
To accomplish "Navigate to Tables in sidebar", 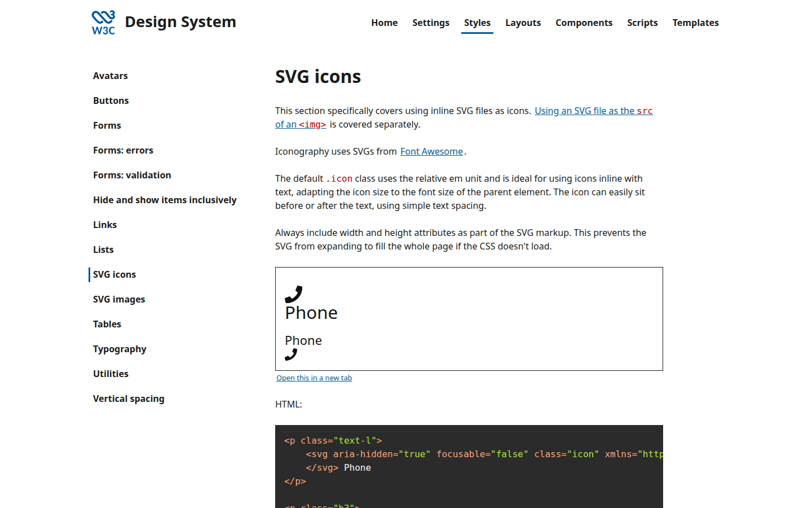I will 107,324.
